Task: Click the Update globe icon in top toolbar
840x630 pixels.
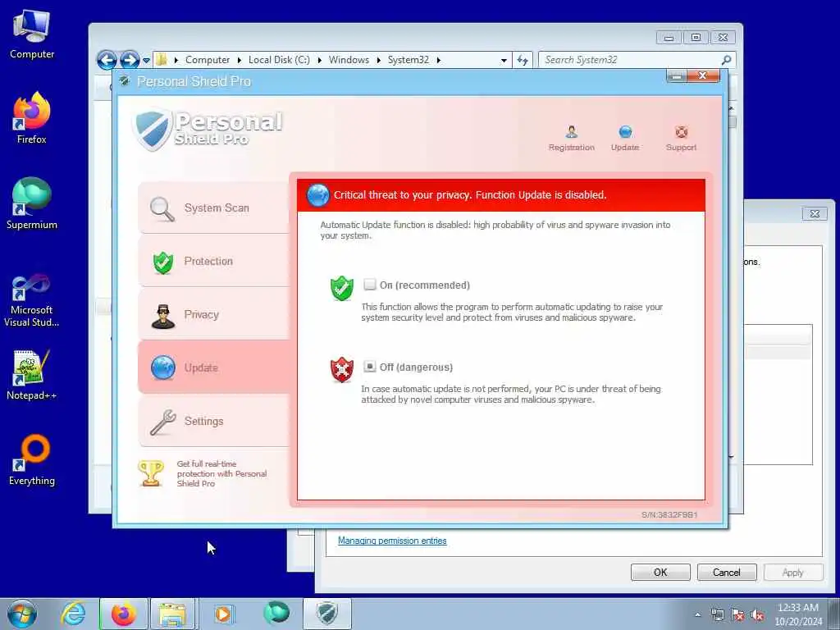Action: click(x=624, y=132)
